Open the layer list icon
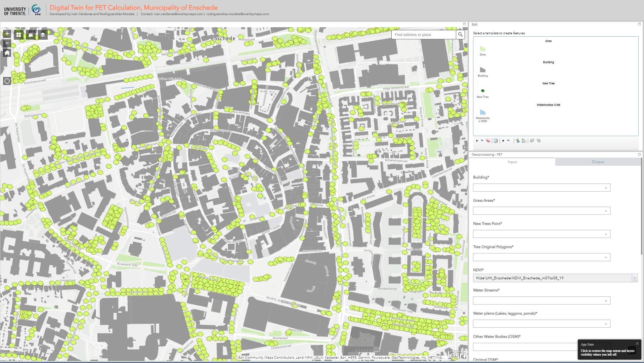 (x=42, y=34)
